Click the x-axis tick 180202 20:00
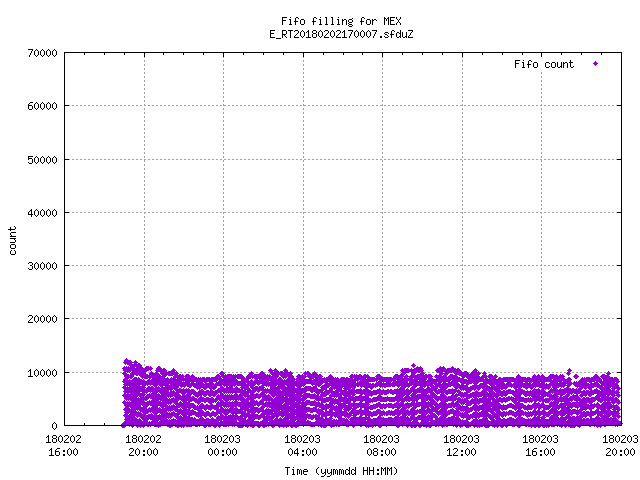The image size is (640, 480). (x=143, y=445)
